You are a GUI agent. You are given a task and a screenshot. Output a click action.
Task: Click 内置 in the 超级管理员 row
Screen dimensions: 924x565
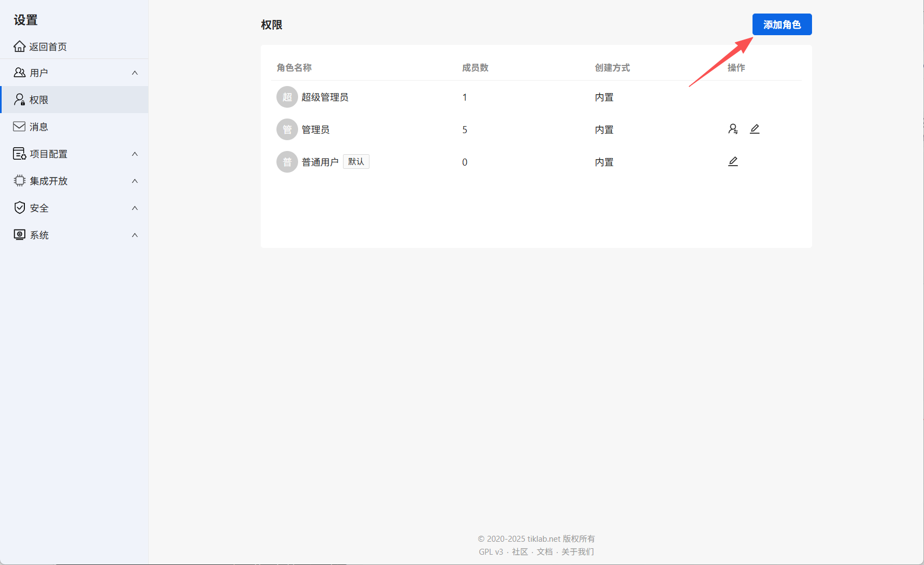pyautogui.click(x=604, y=97)
